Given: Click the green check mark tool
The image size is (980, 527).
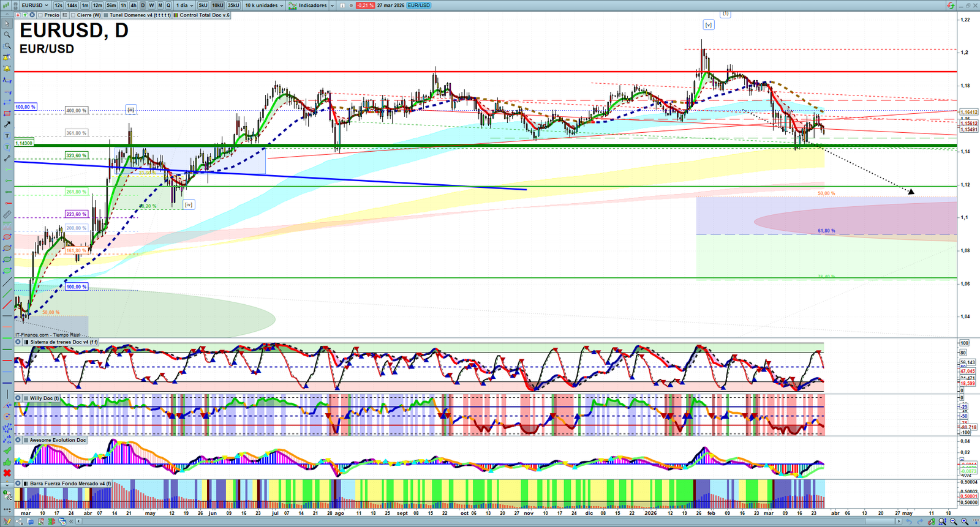Looking at the screenshot, I should [x=7, y=450].
